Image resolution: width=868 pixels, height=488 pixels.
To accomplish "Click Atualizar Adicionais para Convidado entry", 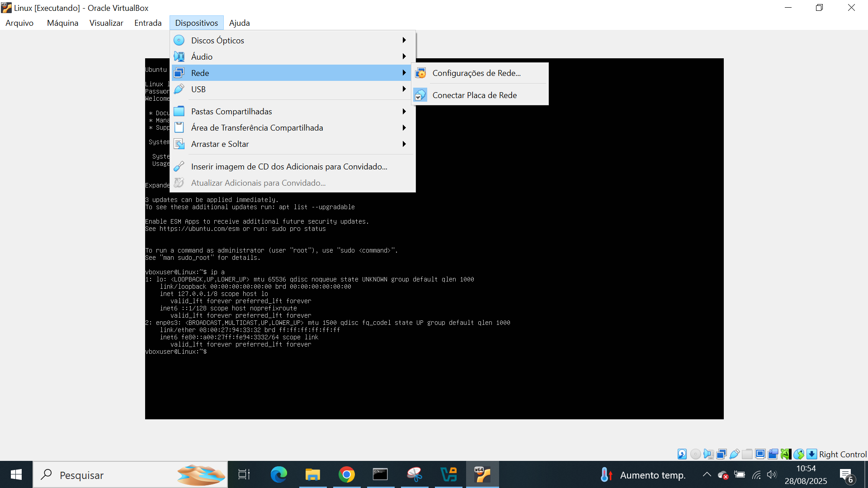I will 292,183.
